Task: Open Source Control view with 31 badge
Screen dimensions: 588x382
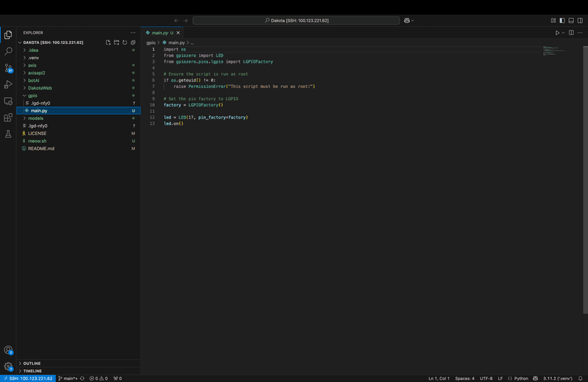Action: (x=9, y=68)
